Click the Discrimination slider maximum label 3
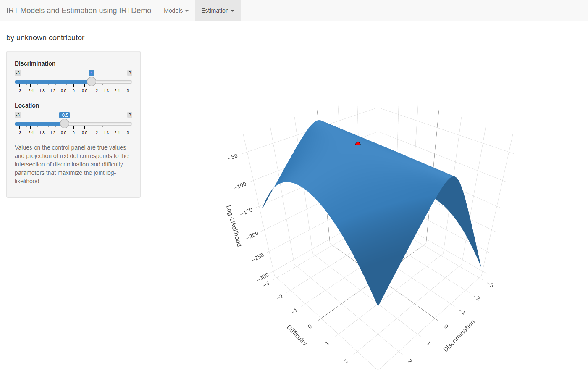The width and height of the screenshot is (588, 387). click(x=130, y=73)
